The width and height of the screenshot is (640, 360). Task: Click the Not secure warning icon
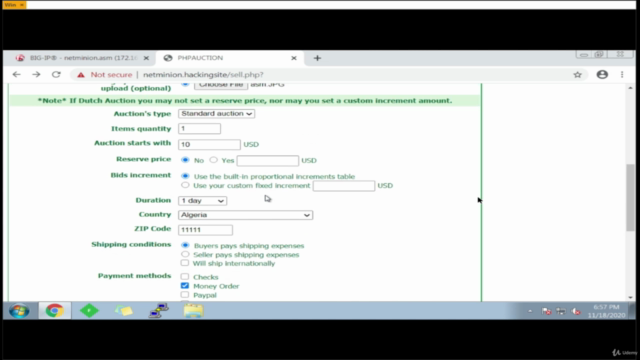pos(81,75)
